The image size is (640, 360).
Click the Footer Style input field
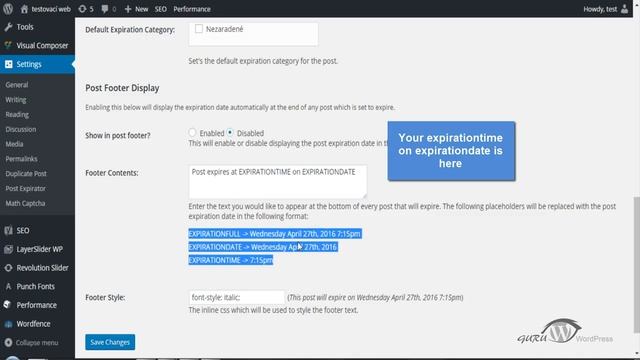coord(237,297)
